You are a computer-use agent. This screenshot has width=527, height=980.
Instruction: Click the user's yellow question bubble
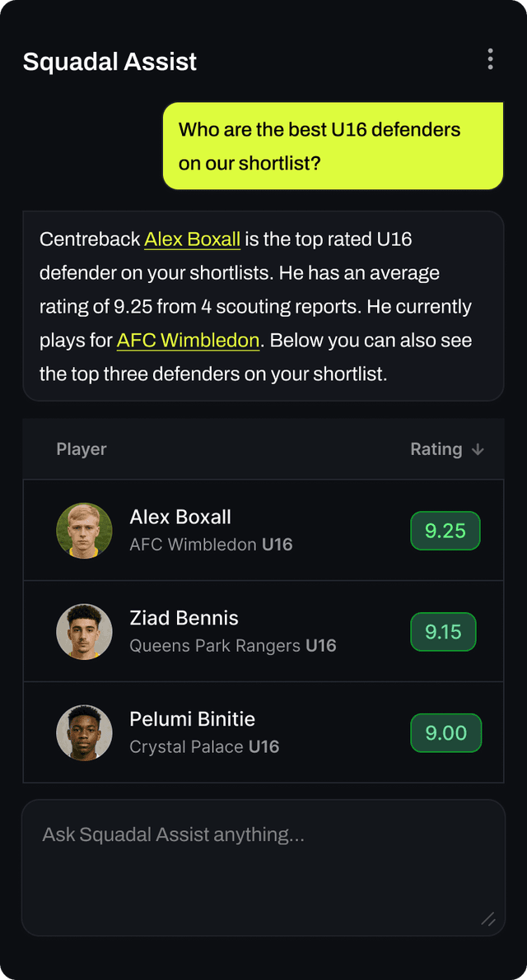coord(333,146)
